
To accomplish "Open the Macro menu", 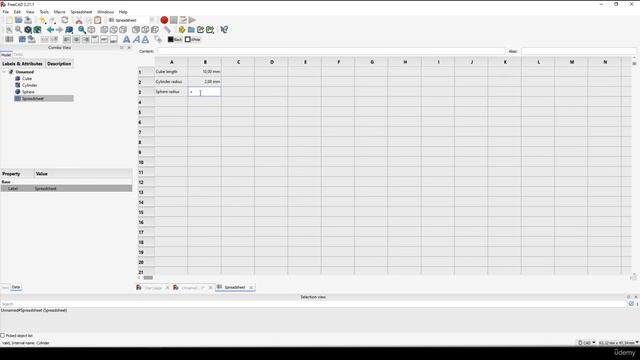I will coord(60,12).
